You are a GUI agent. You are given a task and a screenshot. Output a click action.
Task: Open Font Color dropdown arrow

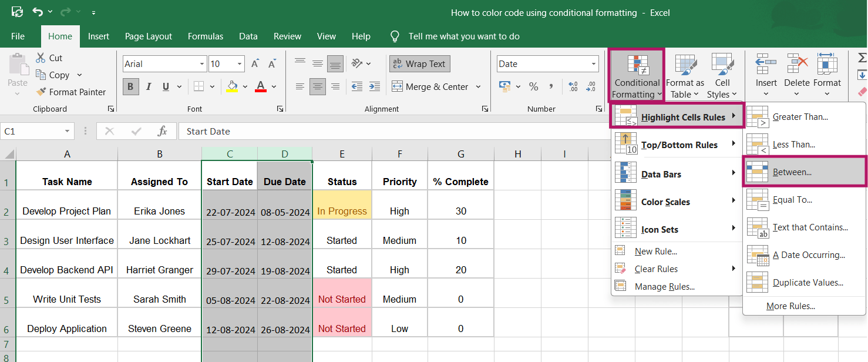(x=274, y=86)
